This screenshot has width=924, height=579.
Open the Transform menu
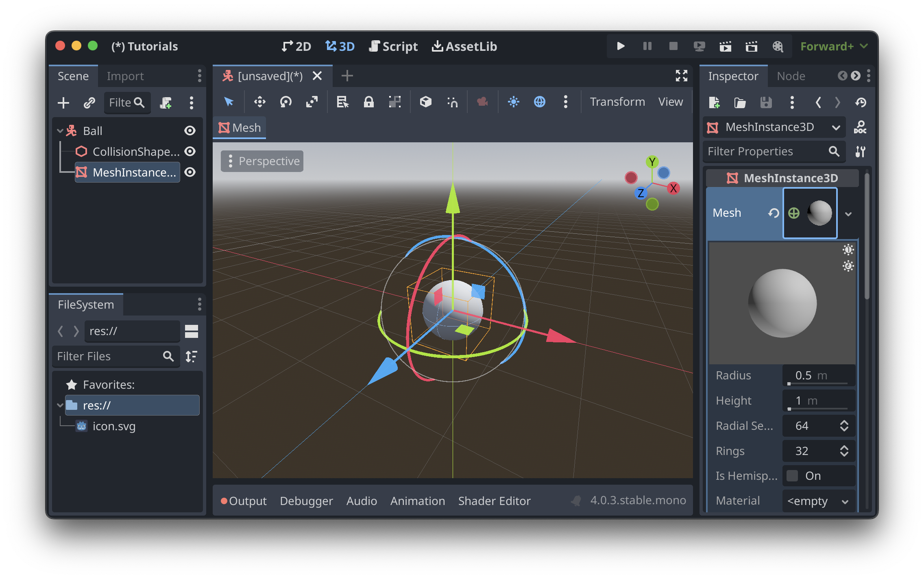coord(617,102)
